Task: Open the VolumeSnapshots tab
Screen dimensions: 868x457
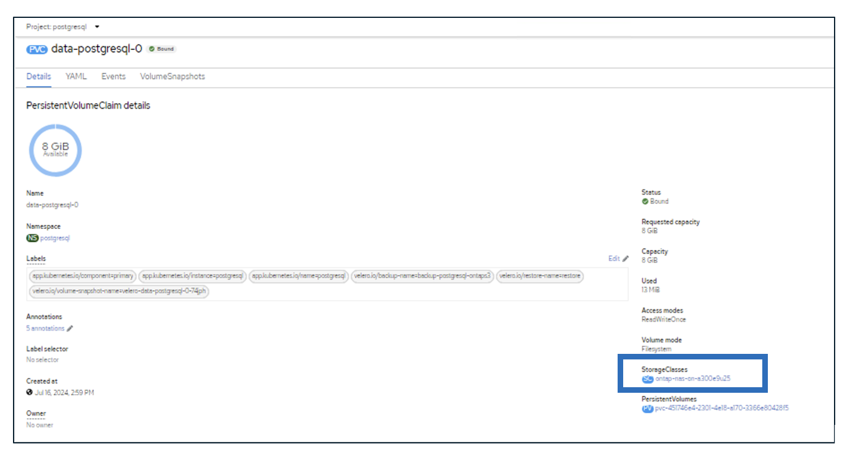Action: (x=172, y=77)
